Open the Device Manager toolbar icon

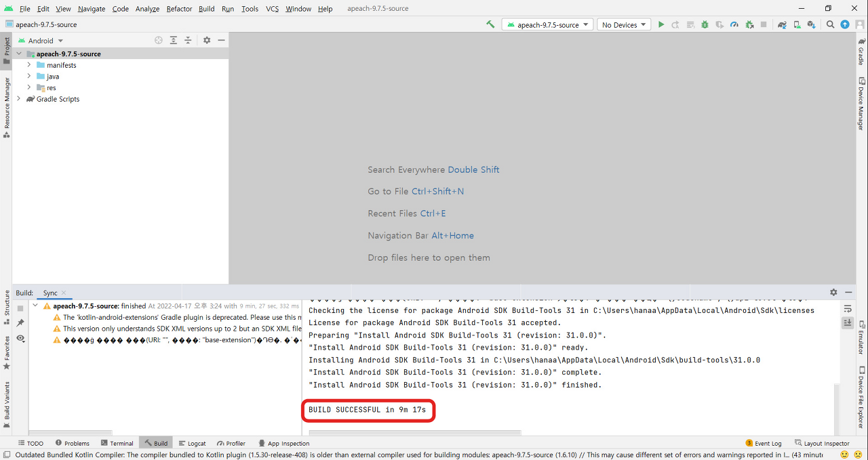797,24
